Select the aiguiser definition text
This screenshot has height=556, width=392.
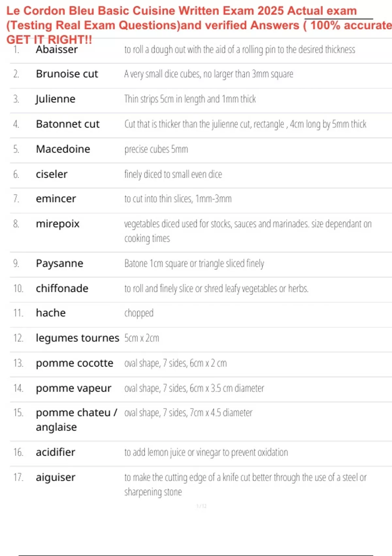pyautogui.click(x=245, y=484)
